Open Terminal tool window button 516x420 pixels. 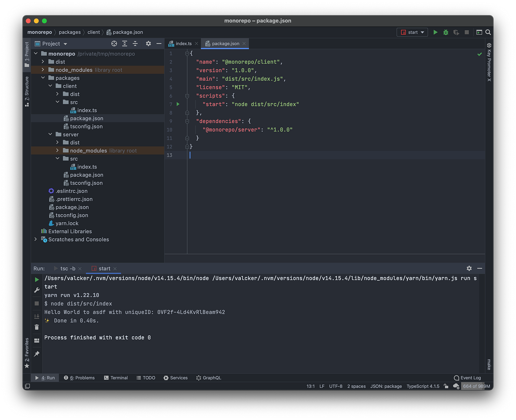pos(116,378)
